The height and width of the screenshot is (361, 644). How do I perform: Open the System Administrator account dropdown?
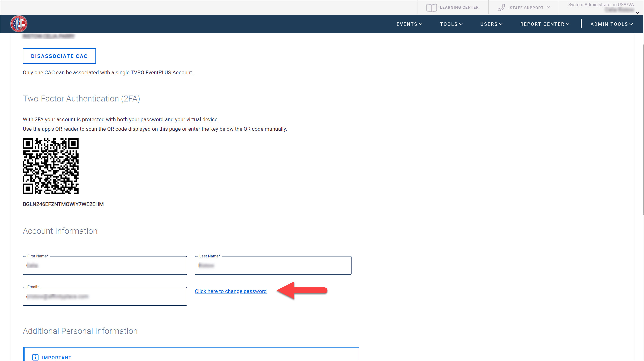tap(637, 13)
